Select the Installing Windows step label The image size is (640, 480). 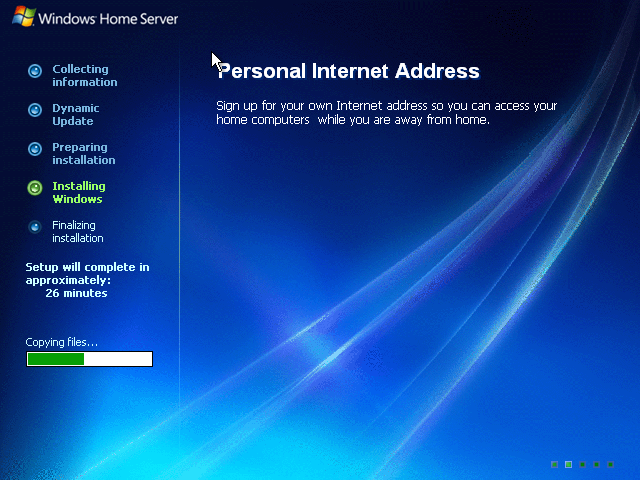79,193
